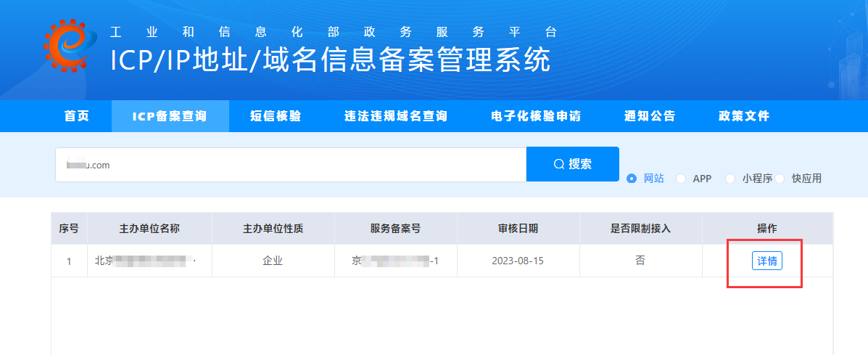Click the 主办单位名称 column header

pos(149,228)
